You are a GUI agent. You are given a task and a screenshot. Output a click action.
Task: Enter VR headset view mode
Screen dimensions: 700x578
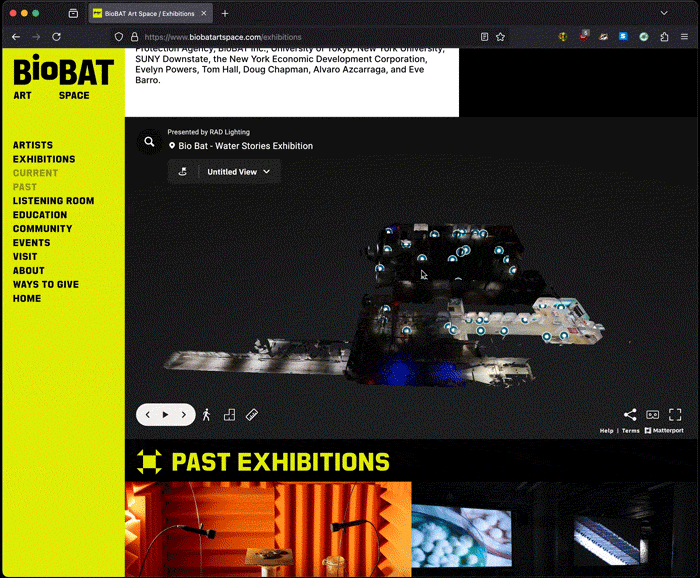click(653, 414)
